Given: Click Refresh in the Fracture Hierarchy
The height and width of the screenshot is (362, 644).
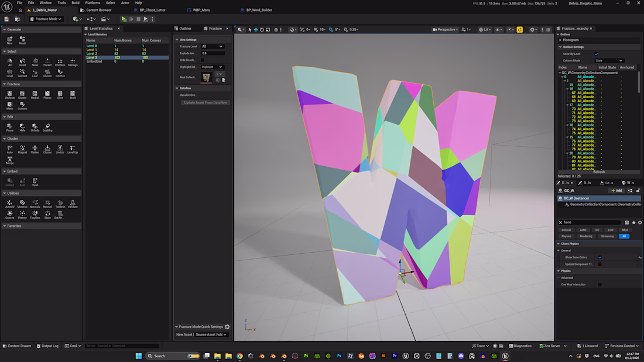Looking at the screenshot, I should 599,172.
